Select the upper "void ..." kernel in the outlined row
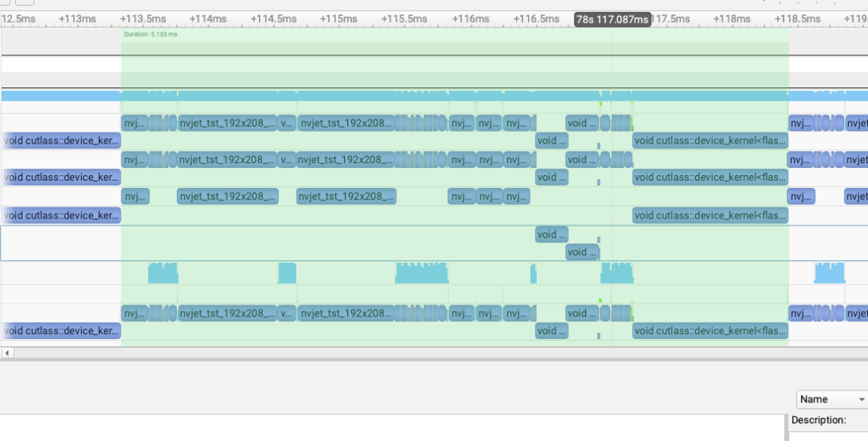The image size is (868, 441). pyautogui.click(x=551, y=235)
